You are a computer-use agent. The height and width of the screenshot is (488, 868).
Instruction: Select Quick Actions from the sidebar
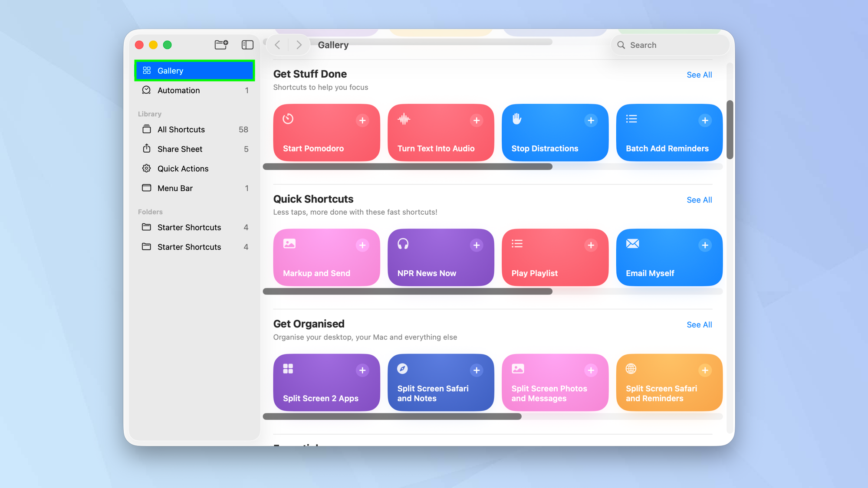tap(183, 168)
